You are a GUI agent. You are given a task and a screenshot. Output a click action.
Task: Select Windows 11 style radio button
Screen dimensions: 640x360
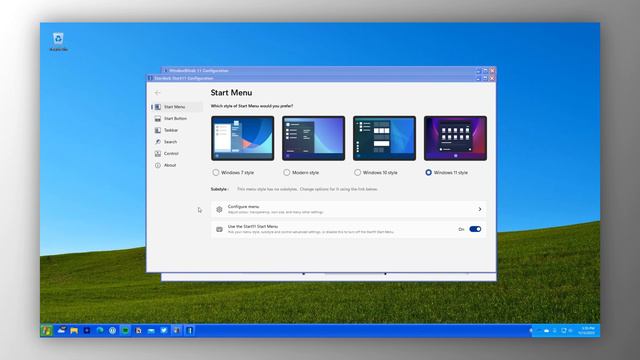tap(428, 173)
